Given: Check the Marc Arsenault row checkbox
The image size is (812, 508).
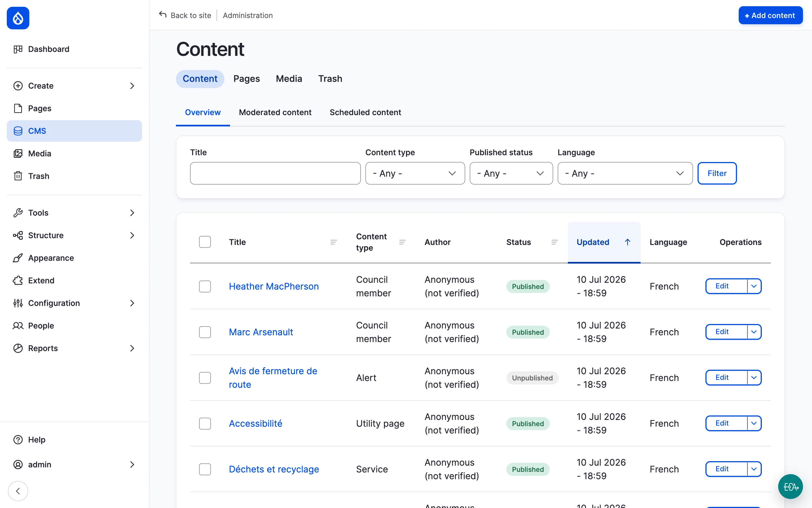Looking at the screenshot, I should 205,332.
